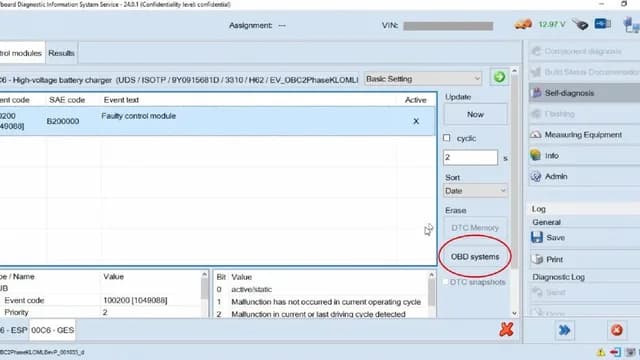Click the active/static bit row
This screenshot has height=360, width=640.
point(321,289)
